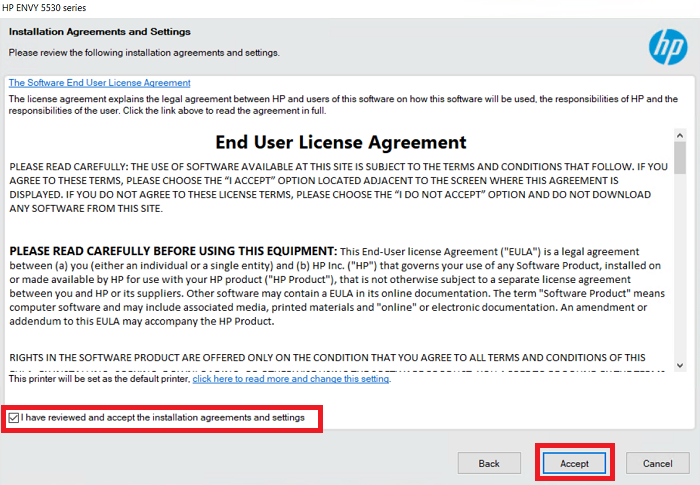Viewport: 700px width, 485px height.
Task: Click the 'RIGHTS IN THE SOFTWARE PRODUCT' paragraph
Action: (x=327, y=358)
